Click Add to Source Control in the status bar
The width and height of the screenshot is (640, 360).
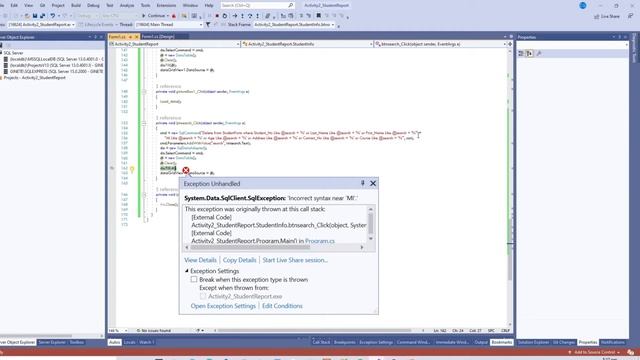pos(594,352)
